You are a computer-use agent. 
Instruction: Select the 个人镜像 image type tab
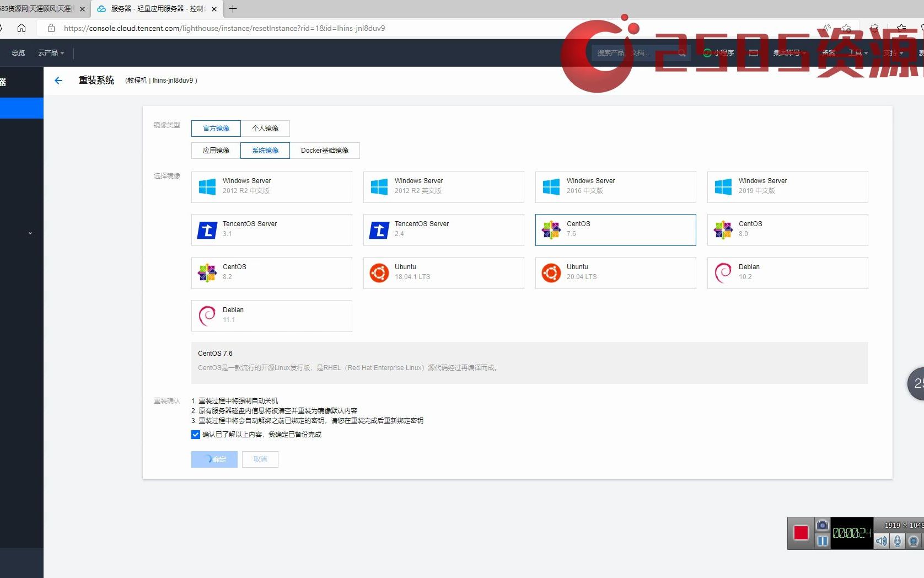tap(265, 129)
